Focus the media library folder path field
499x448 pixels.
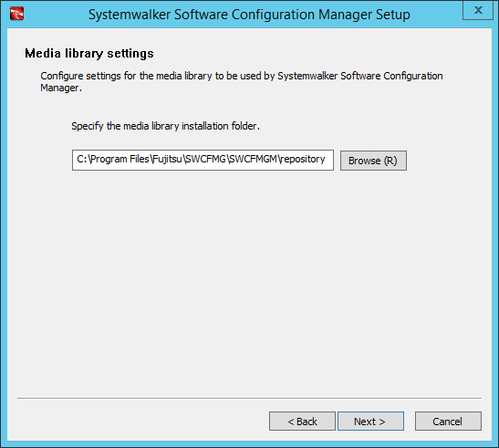(x=203, y=161)
